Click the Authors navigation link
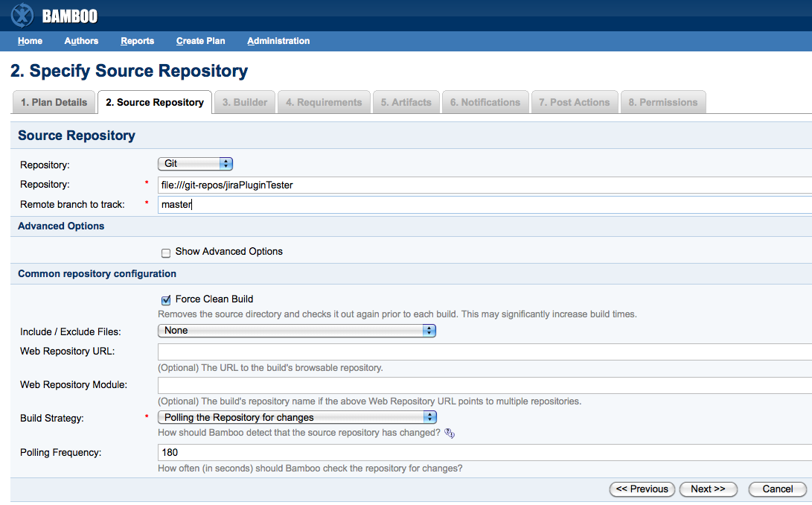 point(81,41)
